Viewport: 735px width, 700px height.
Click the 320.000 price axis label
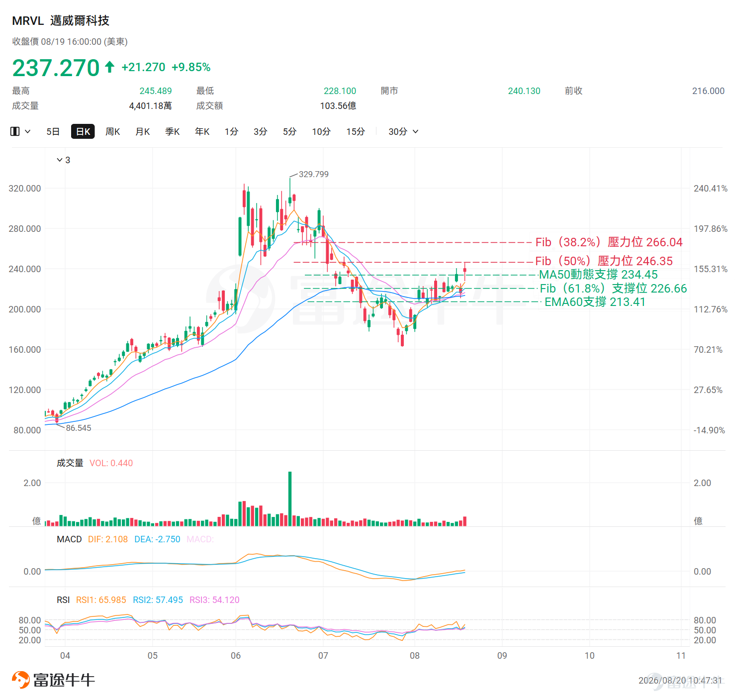25,189
